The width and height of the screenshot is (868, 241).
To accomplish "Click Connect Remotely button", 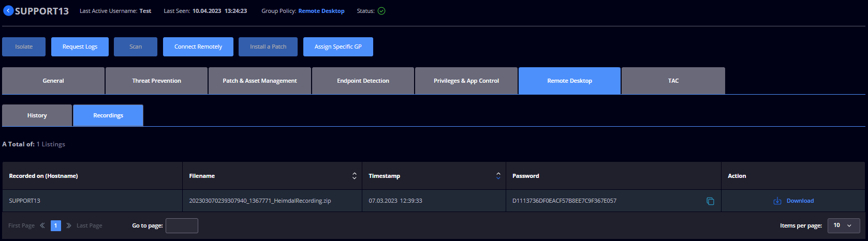I will tap(198, 47).
